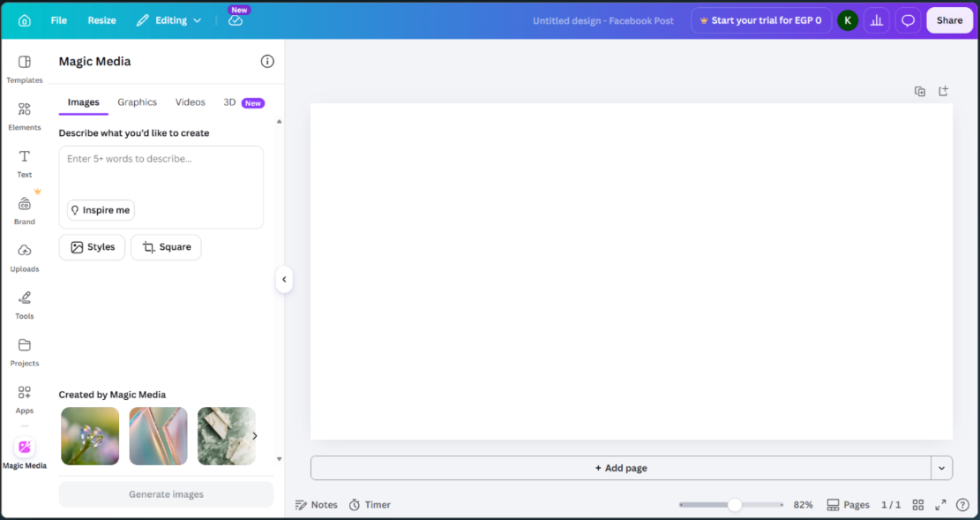Viewport: 980px width, 520px height.
Task: Go to Canva home via house icon
Action: [25, 20]
